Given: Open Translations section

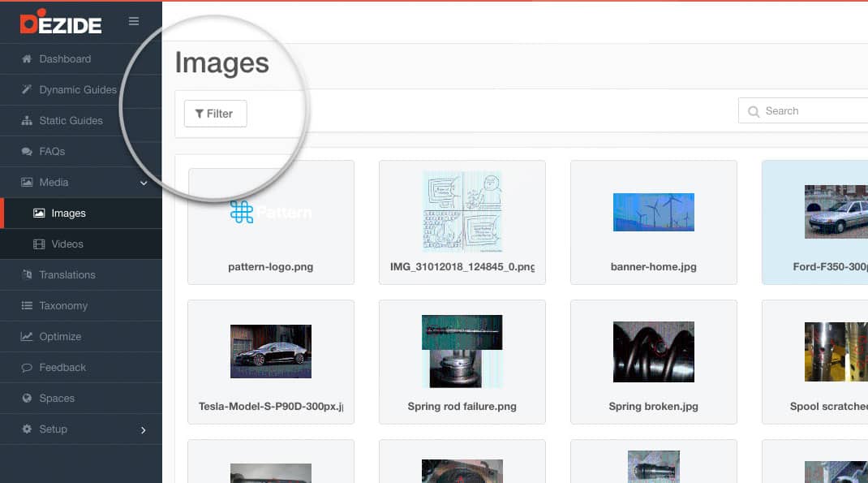Looking at the screenshot, I should pos(81,274).
